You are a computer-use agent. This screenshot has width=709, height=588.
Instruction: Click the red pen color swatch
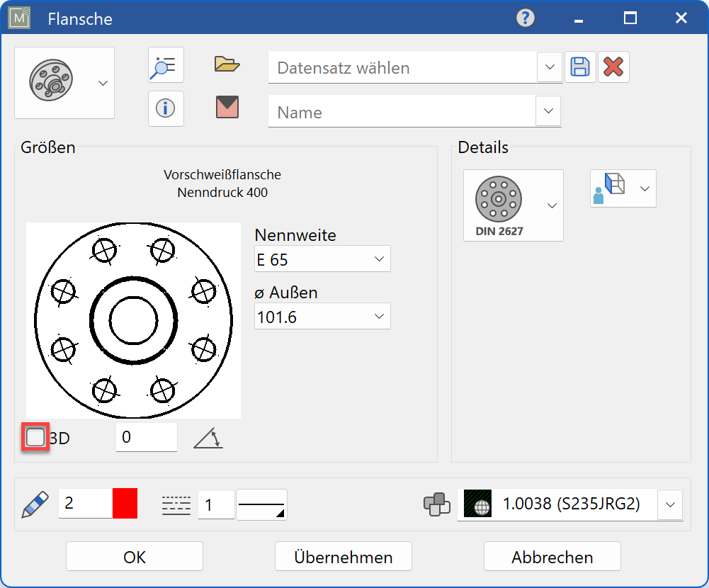click(125, 504)
